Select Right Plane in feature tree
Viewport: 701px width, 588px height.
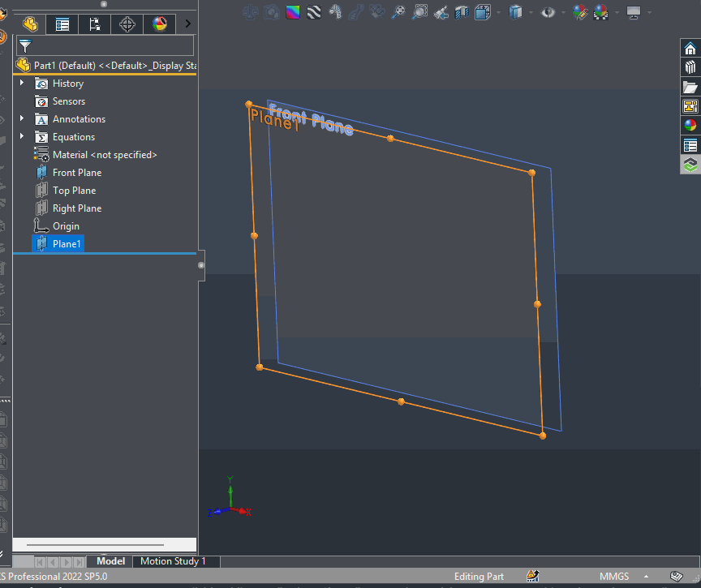click(x=76, y=208)
